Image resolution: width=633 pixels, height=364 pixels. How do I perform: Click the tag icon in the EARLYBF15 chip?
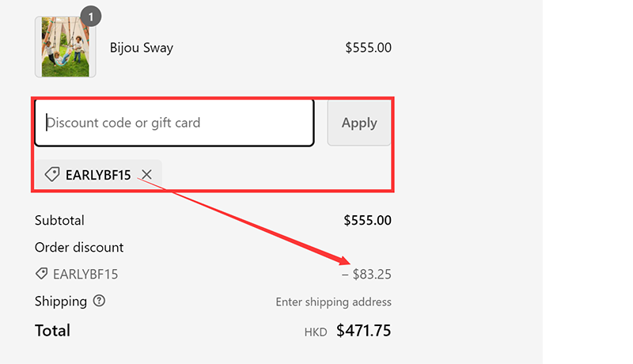point(51,175)
